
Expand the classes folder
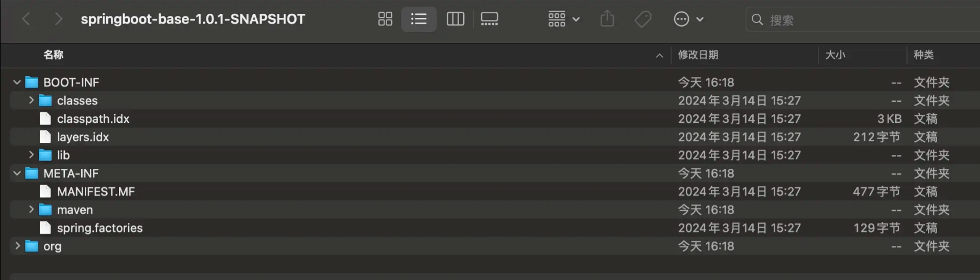[31, 100]
